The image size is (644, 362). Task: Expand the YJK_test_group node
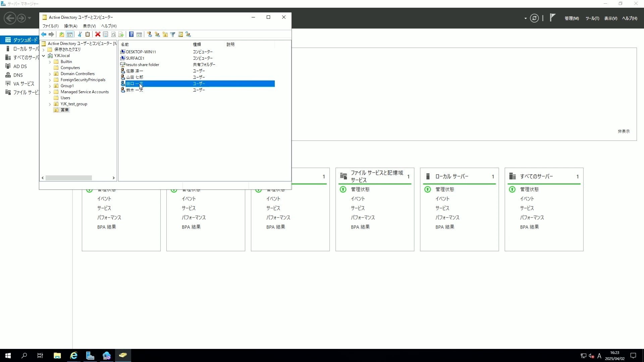pyautogui.click(x=50, y=104)
